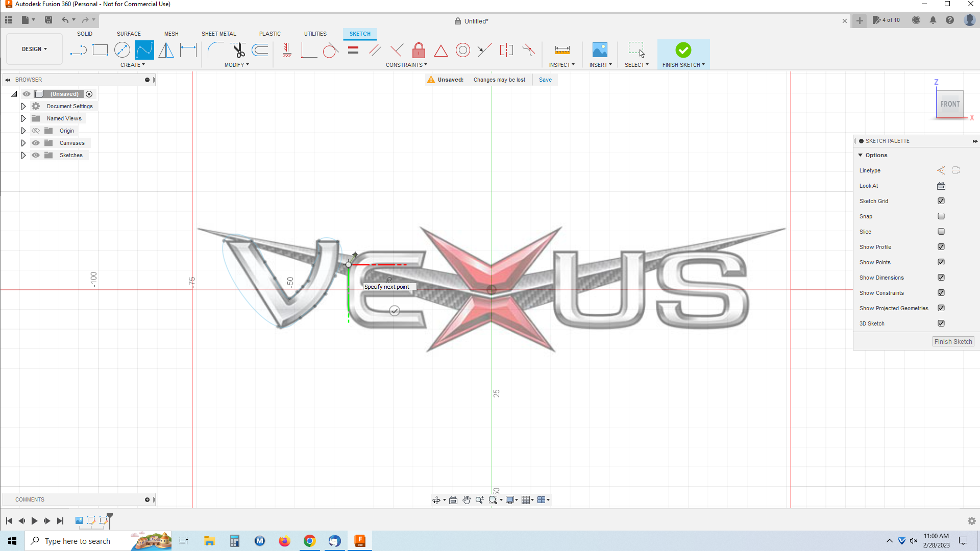Apply the Fix/UnFix lock constraint

(x=419, y=50)
